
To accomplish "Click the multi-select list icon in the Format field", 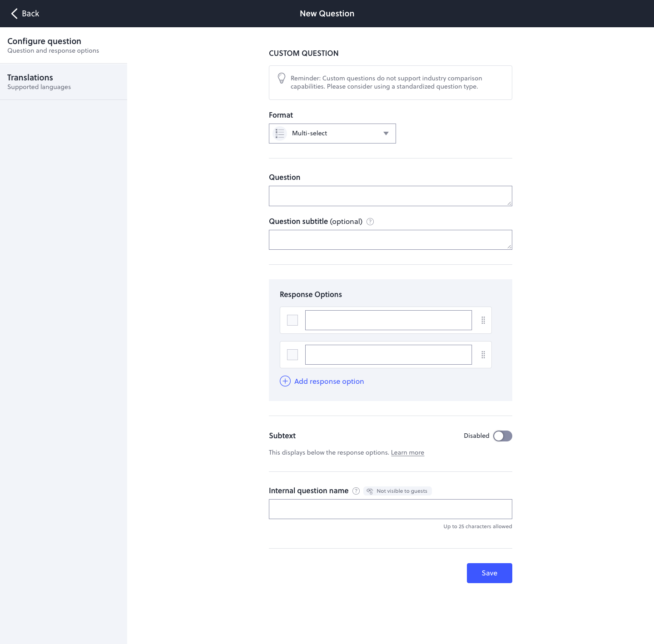I will coord(280,133).
